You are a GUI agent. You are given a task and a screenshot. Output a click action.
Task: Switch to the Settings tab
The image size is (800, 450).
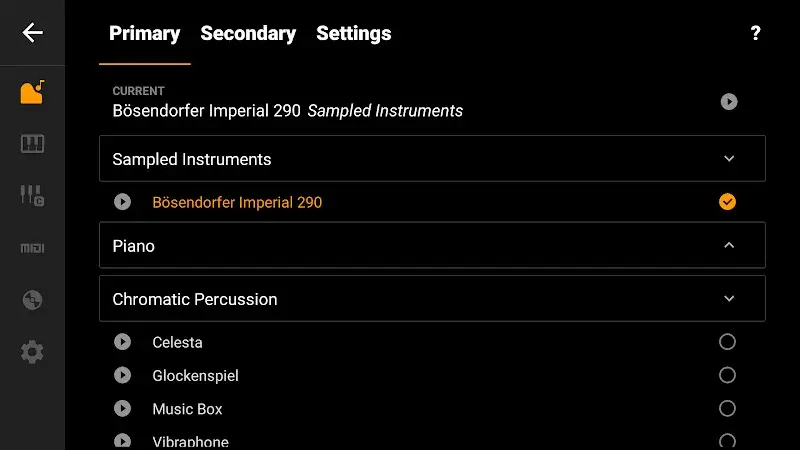tap(353, 33)
